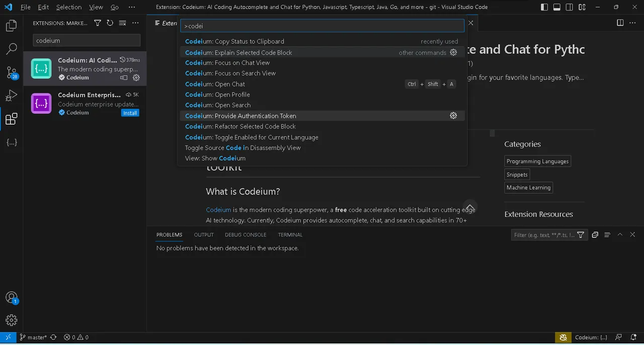Click scroll-to-top arrow on extension page
The image size is (644, 345).
[x=469, y=207]
